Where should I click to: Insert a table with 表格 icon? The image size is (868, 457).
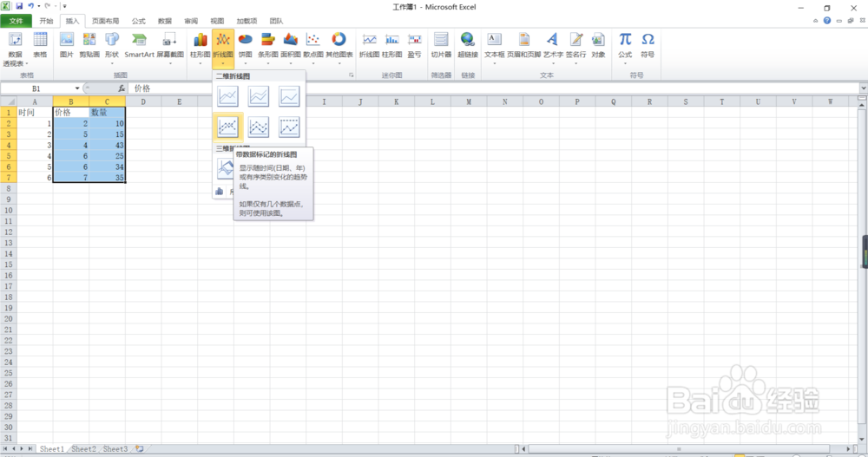[x=40, y=40]
